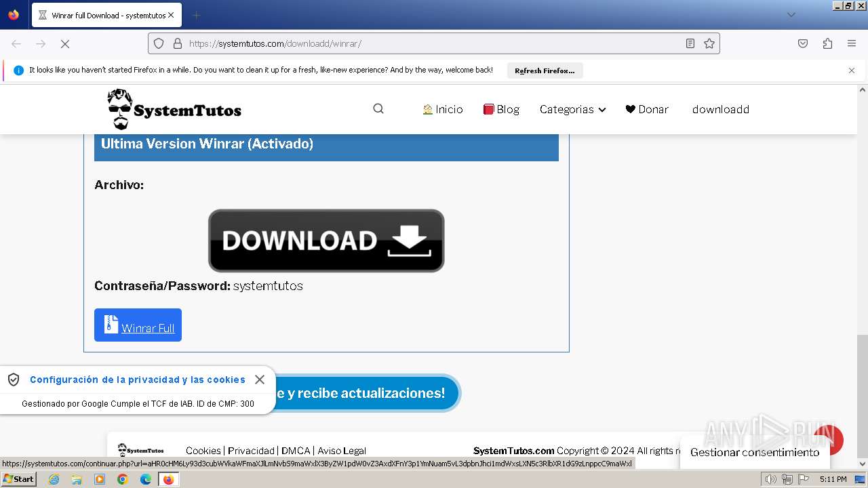Bookmark this page with the star

709,43
